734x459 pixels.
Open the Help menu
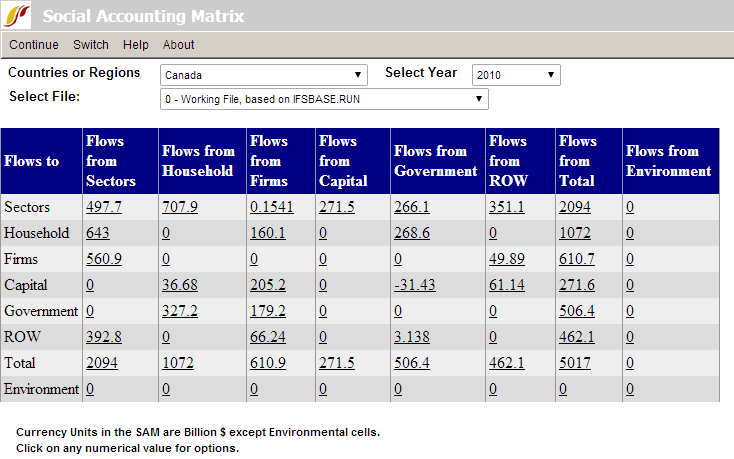[136, 45]
